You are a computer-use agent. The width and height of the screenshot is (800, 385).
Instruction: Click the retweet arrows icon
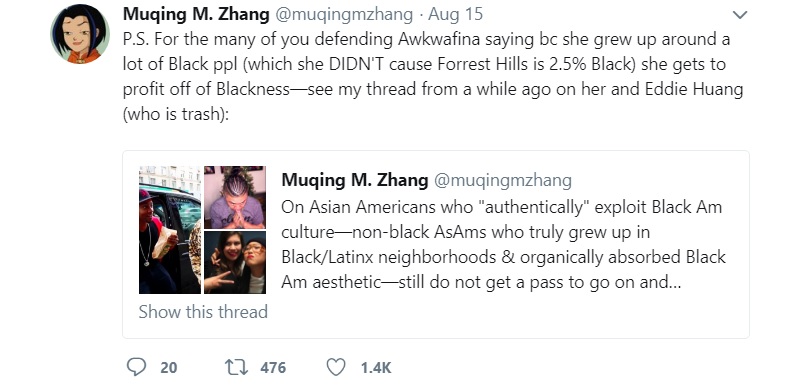[236, 367]
